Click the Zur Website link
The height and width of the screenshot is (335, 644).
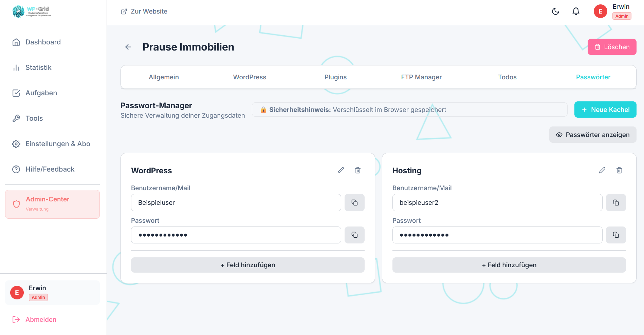click(x=144, y=11)
